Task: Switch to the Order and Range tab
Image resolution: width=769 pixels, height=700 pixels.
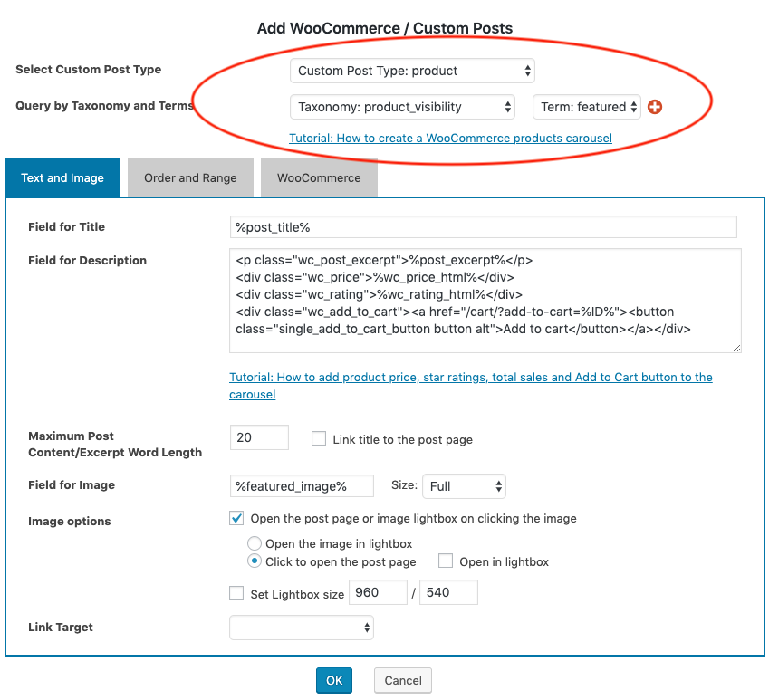Action: point(190,178)
